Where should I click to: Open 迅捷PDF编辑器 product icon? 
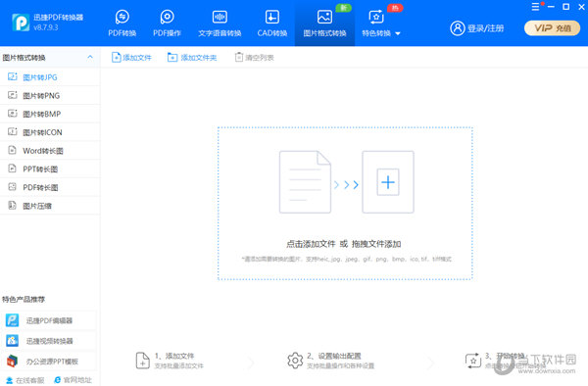12,320
